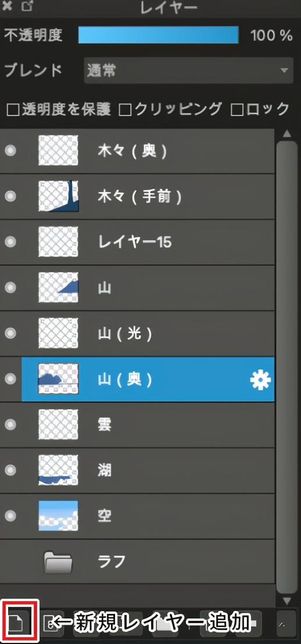
Task: Pop out the layer panel with detach icon
Action: tap(27, 6)
